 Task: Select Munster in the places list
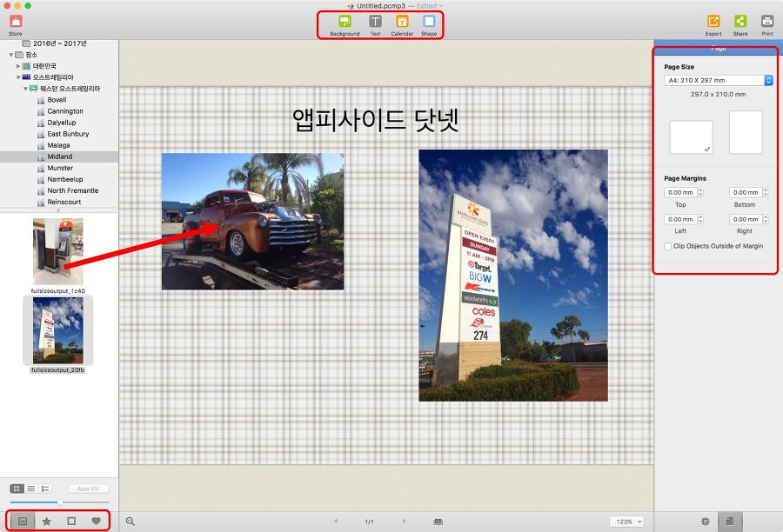point(59,168)
